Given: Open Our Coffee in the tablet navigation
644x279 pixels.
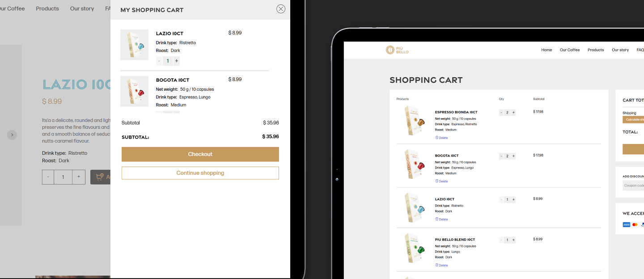Looking at the screenshot, I should pyautogui.click(x=570, y=50).
